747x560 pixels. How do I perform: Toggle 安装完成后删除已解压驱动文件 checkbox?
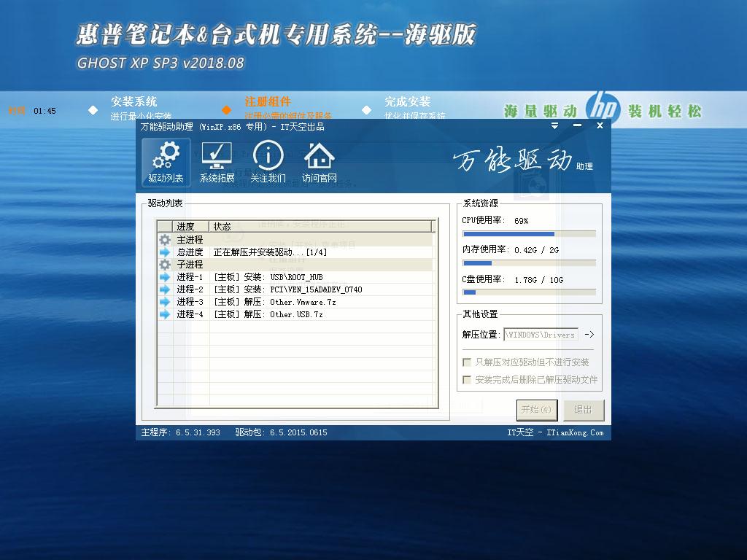click(x=467, y=380)
